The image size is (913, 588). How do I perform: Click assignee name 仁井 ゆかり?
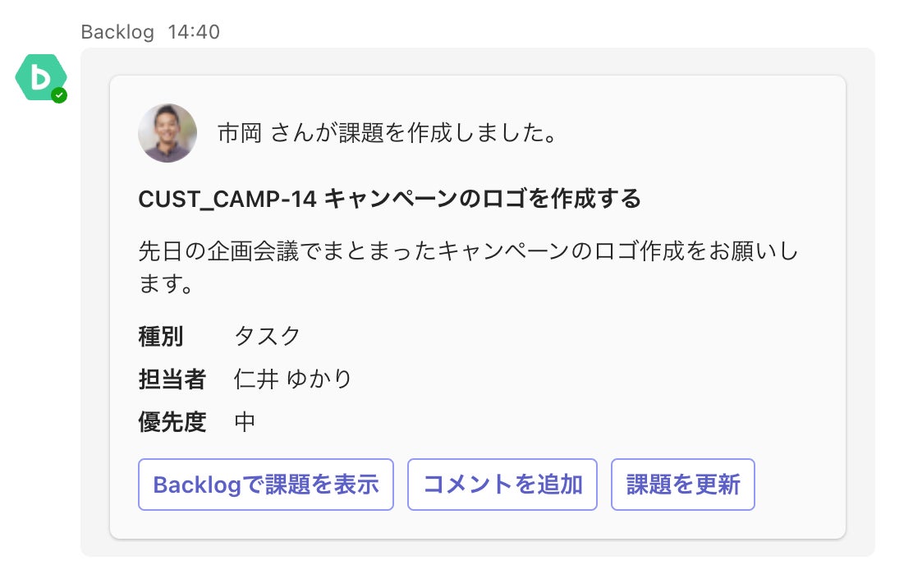pyautogui.click(x=293, y=379)
